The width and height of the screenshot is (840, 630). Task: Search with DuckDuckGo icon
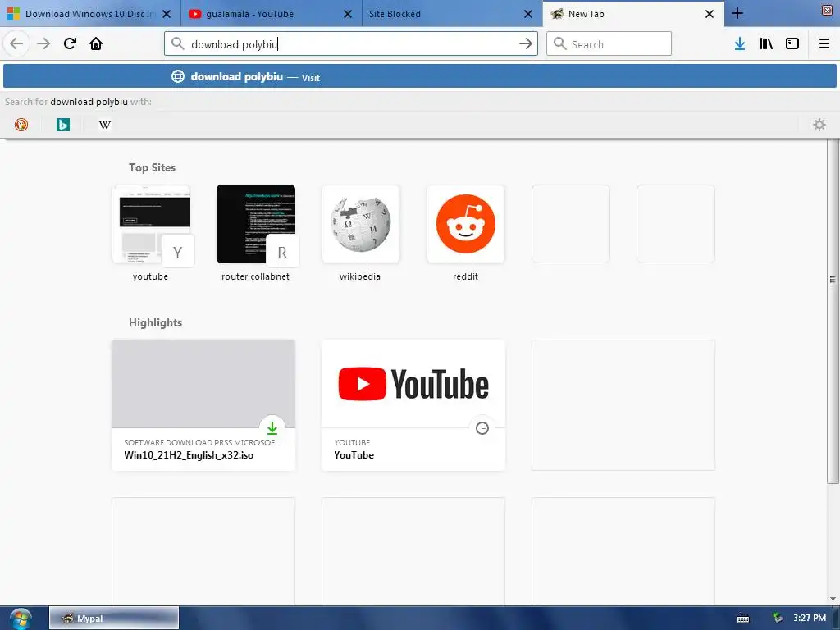click(x=21, y=125)
